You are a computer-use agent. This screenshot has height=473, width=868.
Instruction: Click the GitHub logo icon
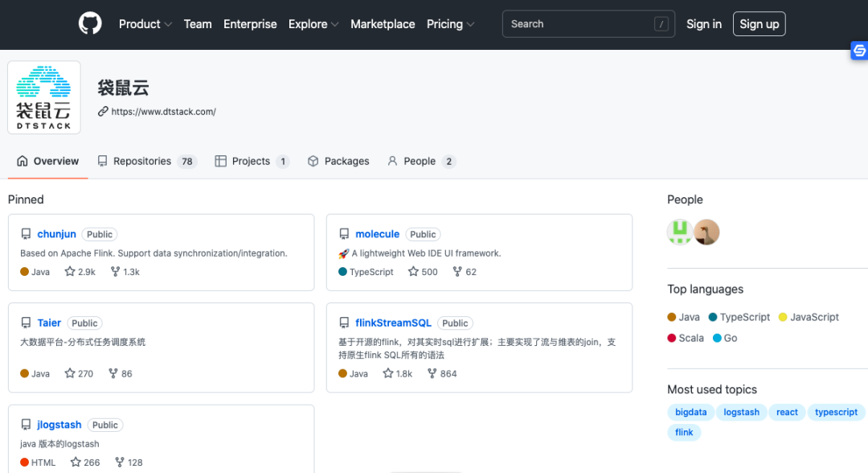click(90, 23)
